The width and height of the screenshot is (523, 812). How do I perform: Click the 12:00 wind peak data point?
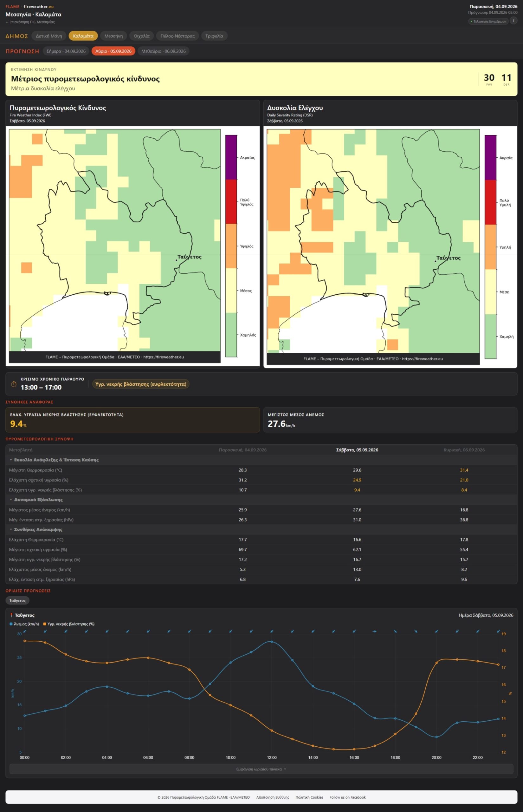(x=272, y=642)
